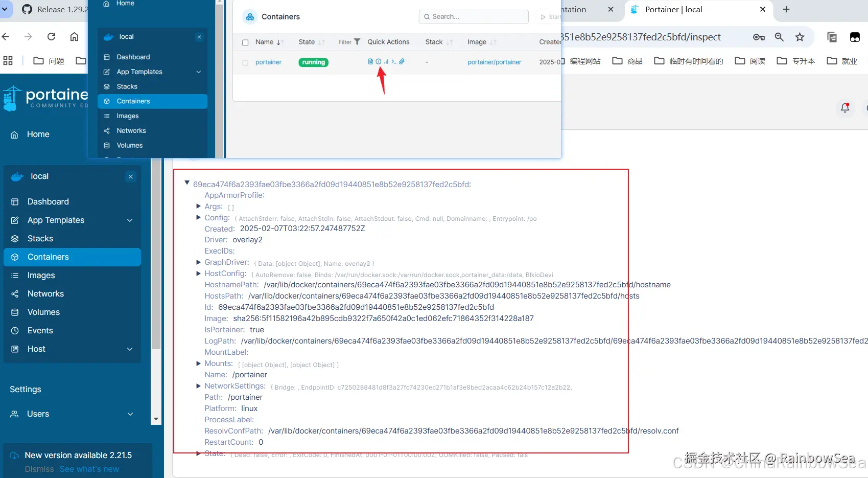868x478 pixels.
Task: Open the 专升本 bookmark folder
Action: pos(796,61)
